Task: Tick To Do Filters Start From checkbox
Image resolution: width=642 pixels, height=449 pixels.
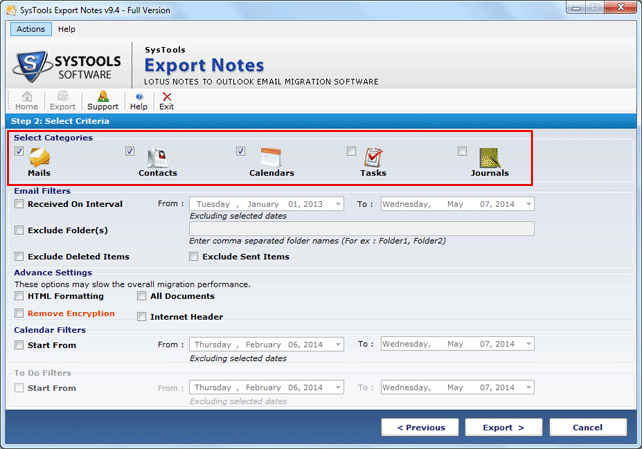Action: 19,388
